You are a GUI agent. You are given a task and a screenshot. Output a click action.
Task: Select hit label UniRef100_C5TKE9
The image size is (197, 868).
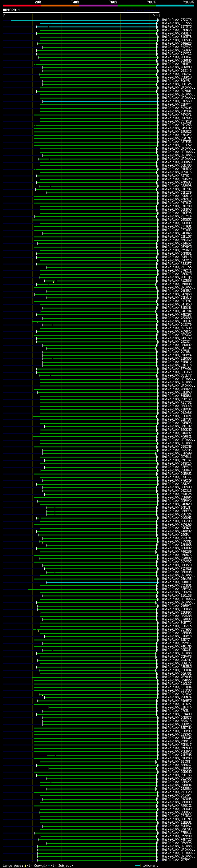(177, 122)
